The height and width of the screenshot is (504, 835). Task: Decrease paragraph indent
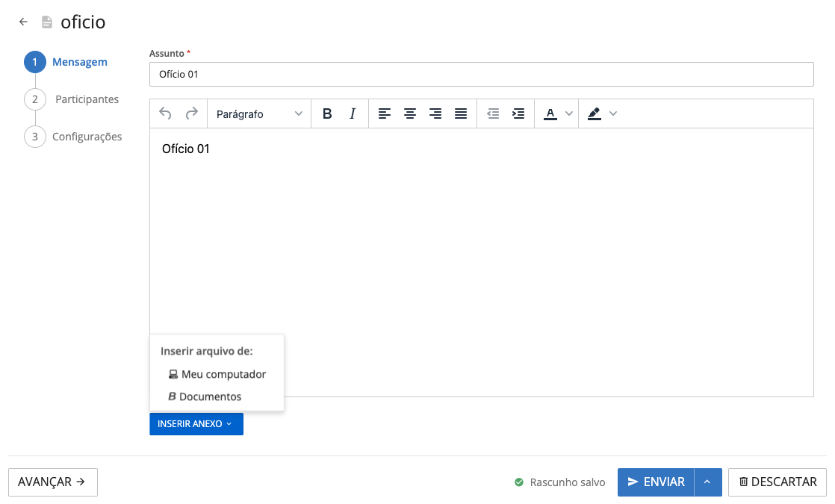tap(493, 113)
